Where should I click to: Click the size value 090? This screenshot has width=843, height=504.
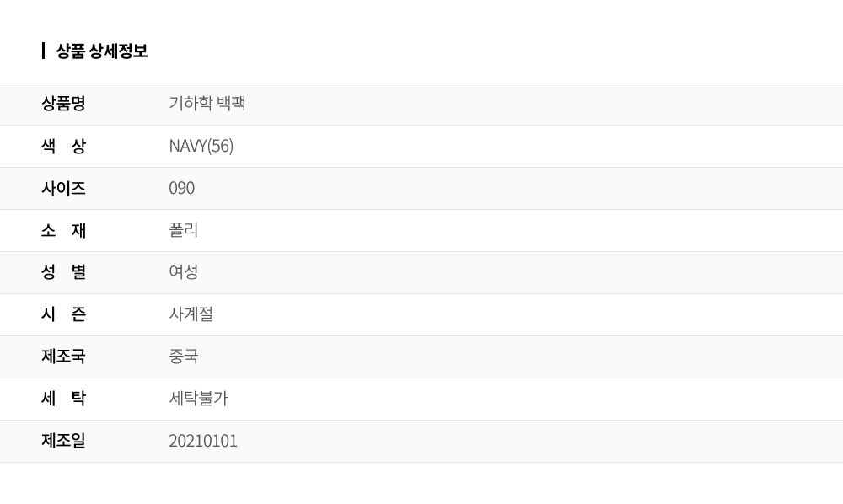[181, 188]
